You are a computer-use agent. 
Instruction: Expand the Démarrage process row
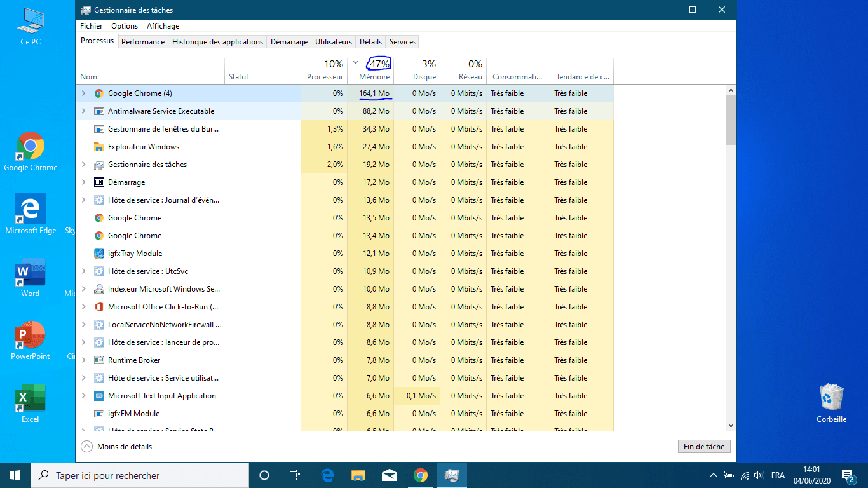[x=83, y=182]
